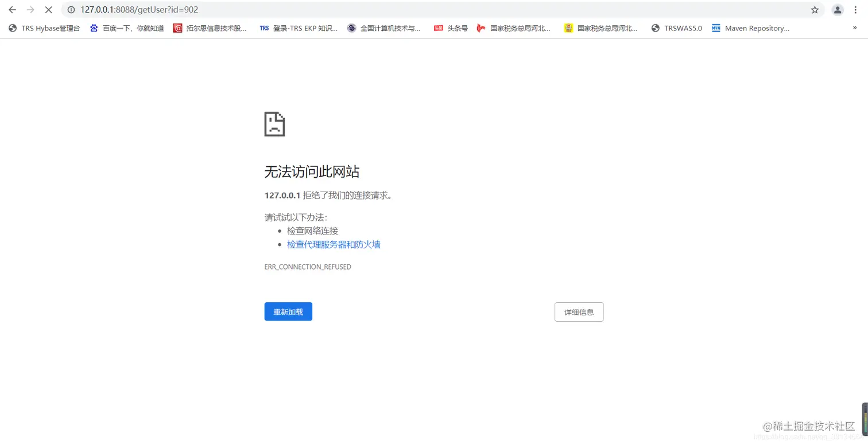Open the 头条号 bookmark
Image resolution: width=868 pixels, height=445 pixels.
click(451, 28)
